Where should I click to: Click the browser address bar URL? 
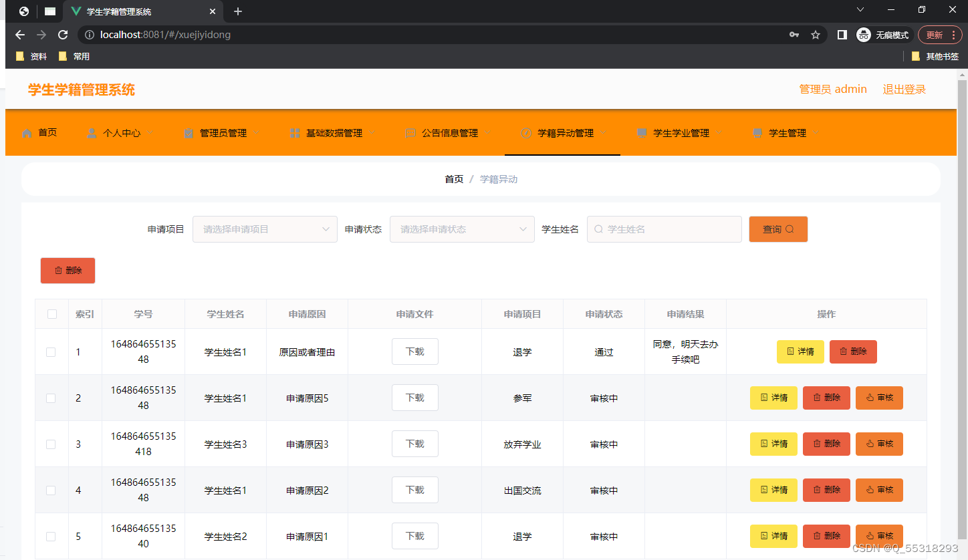click(x=165, y=35)
